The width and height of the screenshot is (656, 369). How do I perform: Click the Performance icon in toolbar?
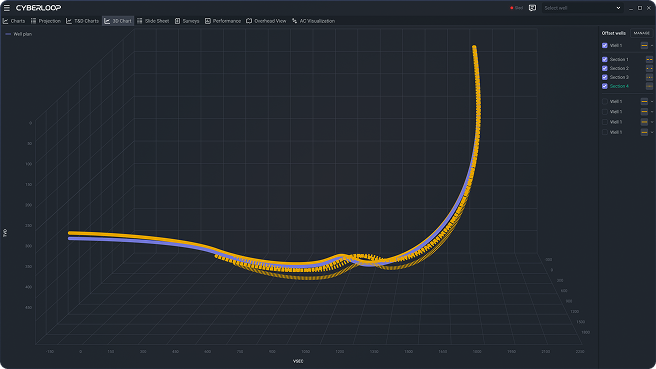click(x=208, y=21)
